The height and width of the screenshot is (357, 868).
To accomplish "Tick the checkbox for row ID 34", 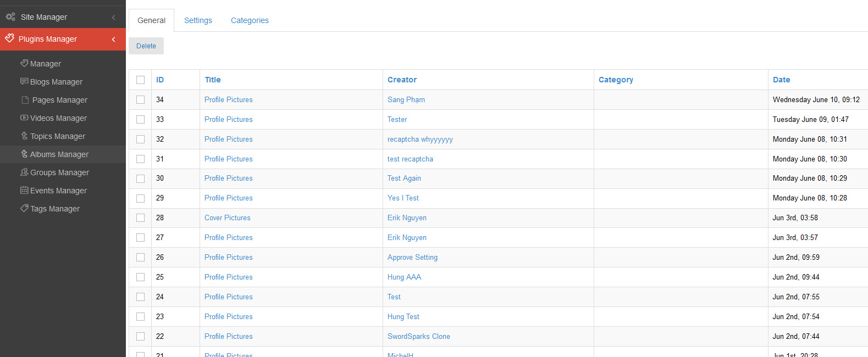I will (x=141, y=99).
